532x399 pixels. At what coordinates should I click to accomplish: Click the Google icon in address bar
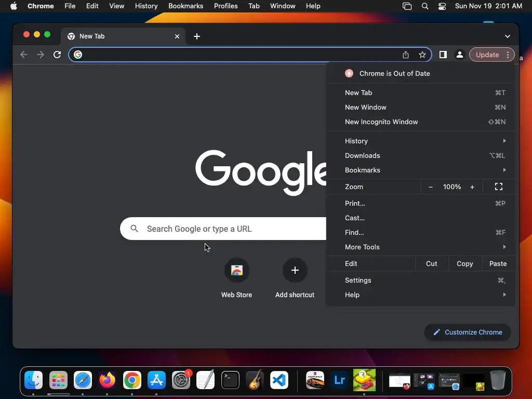pyautogui.click(x=78, y=55)
